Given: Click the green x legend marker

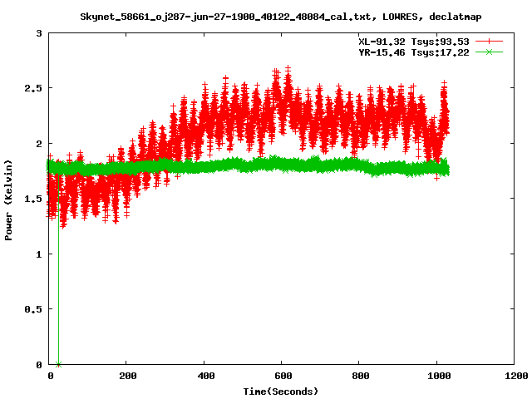Looking at the screenshot, I should pos(489,52).
